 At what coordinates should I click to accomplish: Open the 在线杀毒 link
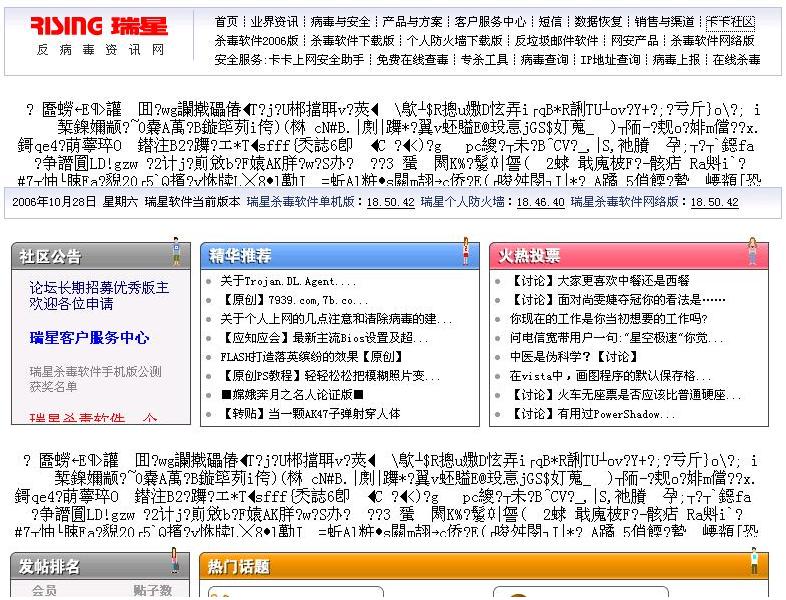[x=736, y=60]
